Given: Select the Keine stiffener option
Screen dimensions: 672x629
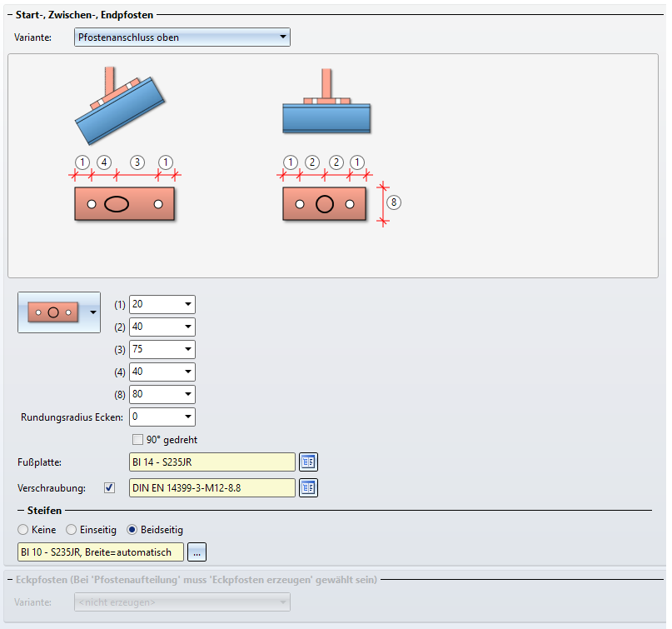Looking at the screenshot, I should pos(22,529).
